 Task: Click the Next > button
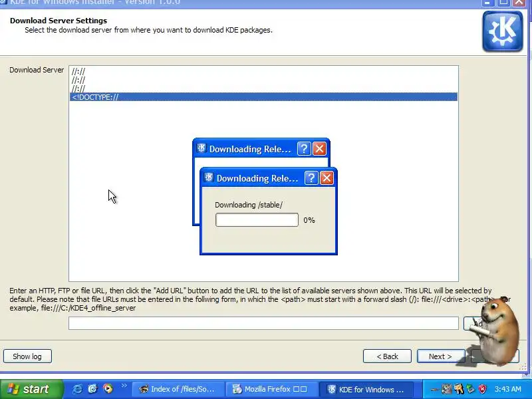pos(440,356)
